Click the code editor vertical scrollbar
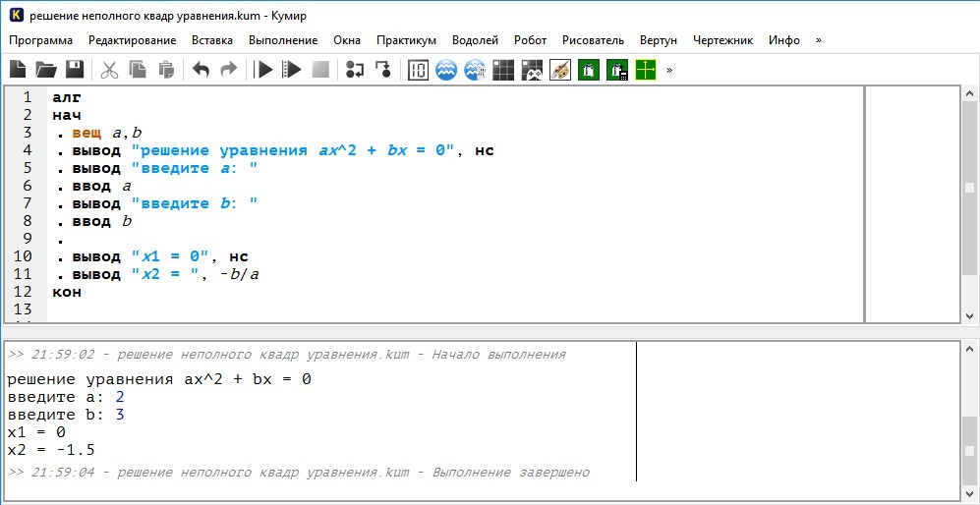This screenshot has height=505, width=980. [x=969, y=188]
